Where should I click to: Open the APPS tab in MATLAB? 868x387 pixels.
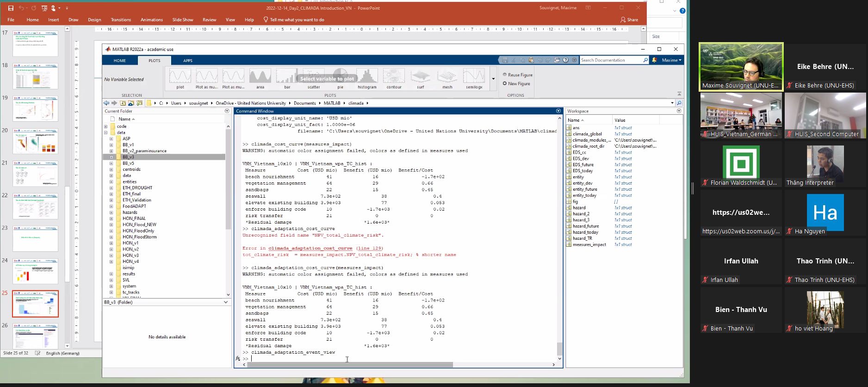[188, 61]
